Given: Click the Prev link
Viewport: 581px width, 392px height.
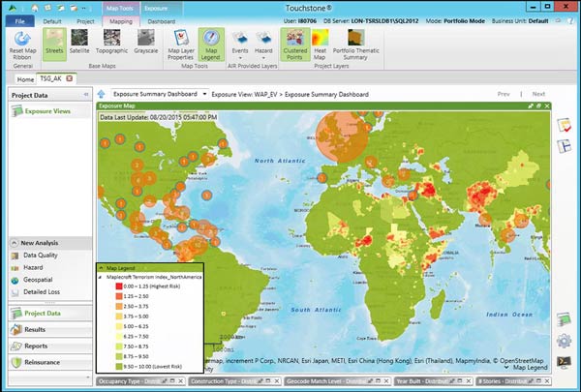Looking at the screenshot, I should (x=504, y=94).
